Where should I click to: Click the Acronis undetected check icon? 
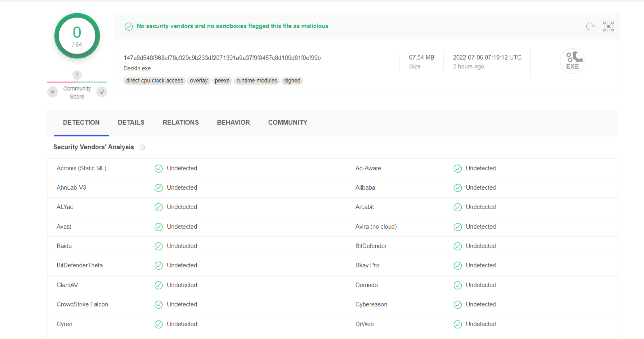(x=159, y=169)
